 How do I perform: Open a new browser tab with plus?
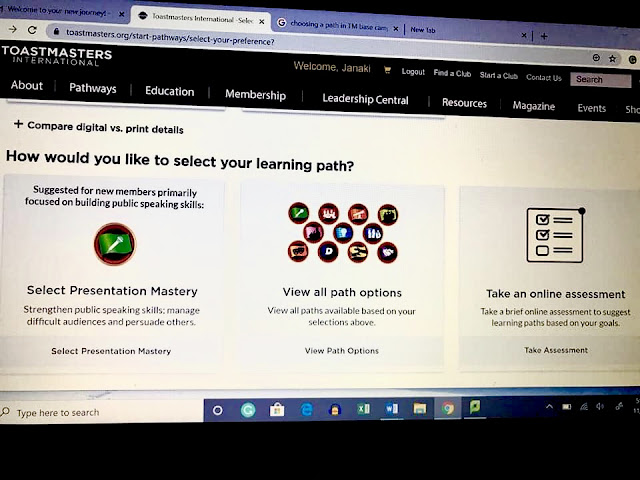544,36
